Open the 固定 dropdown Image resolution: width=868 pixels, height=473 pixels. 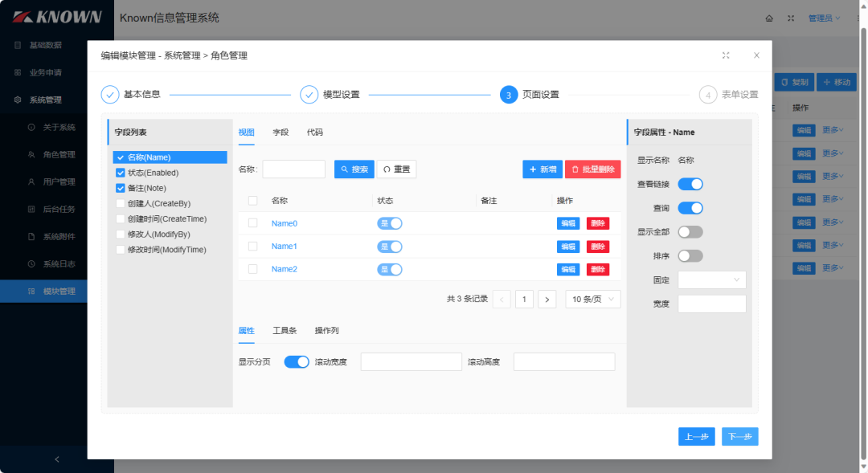[712, 279]
